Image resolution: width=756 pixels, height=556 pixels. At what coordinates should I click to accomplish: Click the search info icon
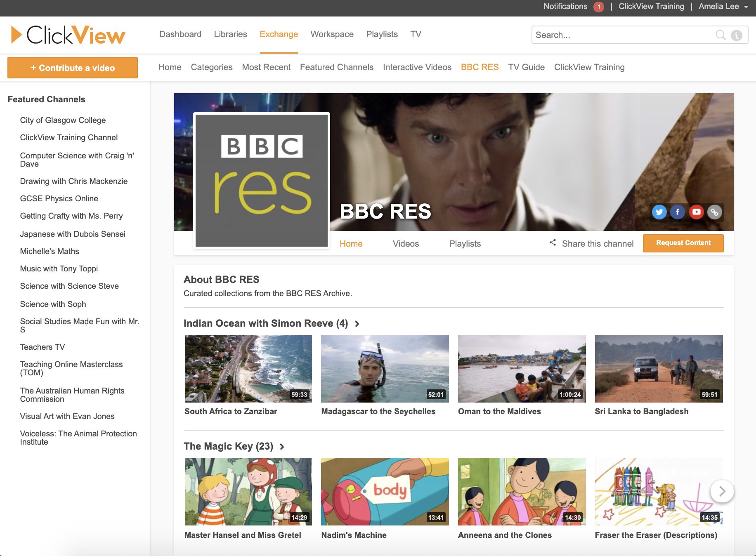pyautogui.click(x=737, y=35)
